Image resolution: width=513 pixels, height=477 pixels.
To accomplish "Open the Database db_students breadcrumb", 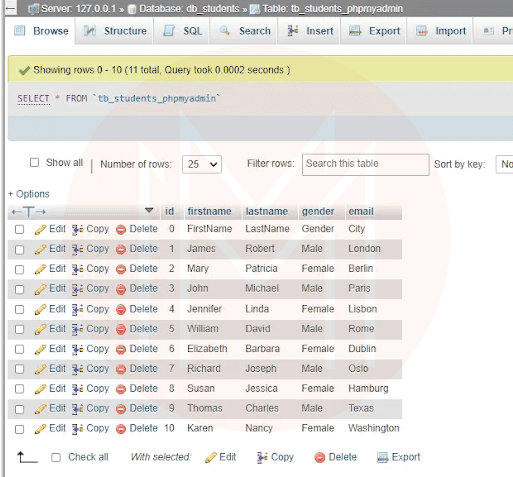I will (189, 8).
